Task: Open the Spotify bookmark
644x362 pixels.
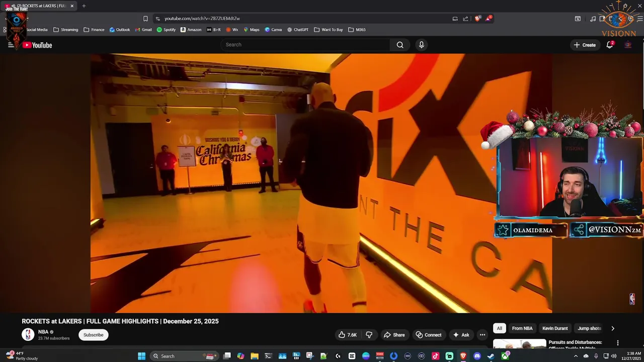Action: pos(166,30)
